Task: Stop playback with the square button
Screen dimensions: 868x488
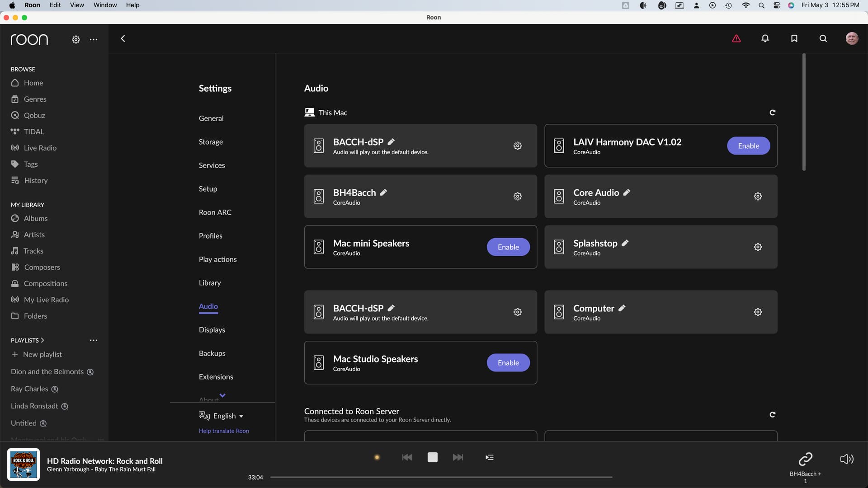Action: (433, 457)
